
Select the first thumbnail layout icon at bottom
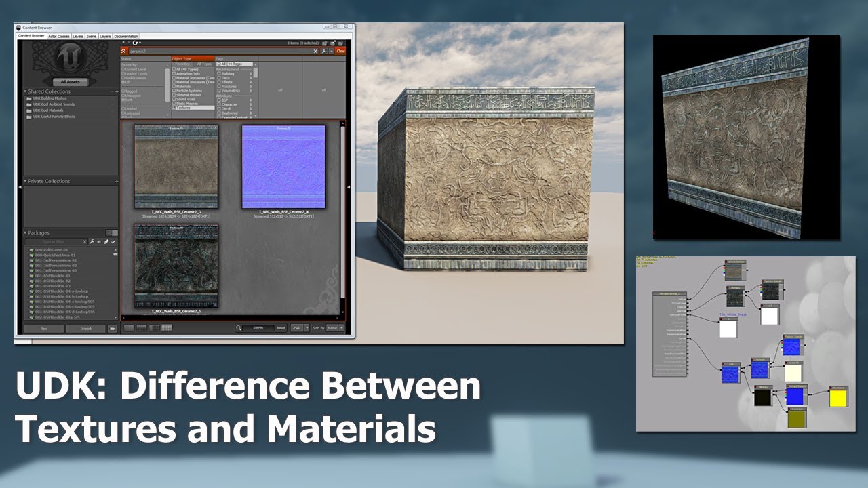coord(129,327)
